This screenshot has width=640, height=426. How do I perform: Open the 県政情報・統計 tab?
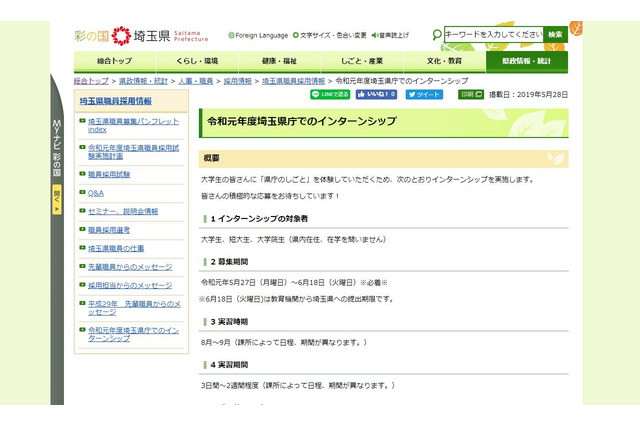(527, 61)
